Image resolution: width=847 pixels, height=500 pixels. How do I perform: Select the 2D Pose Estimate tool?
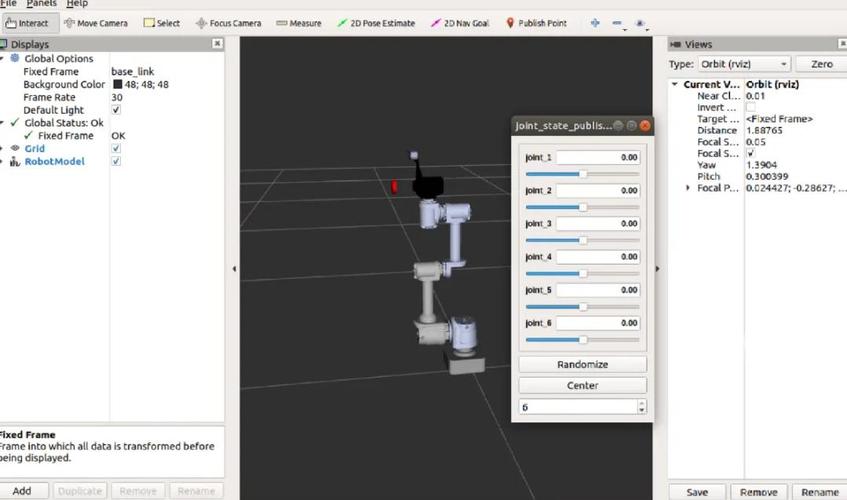click(x=376, y=23)
